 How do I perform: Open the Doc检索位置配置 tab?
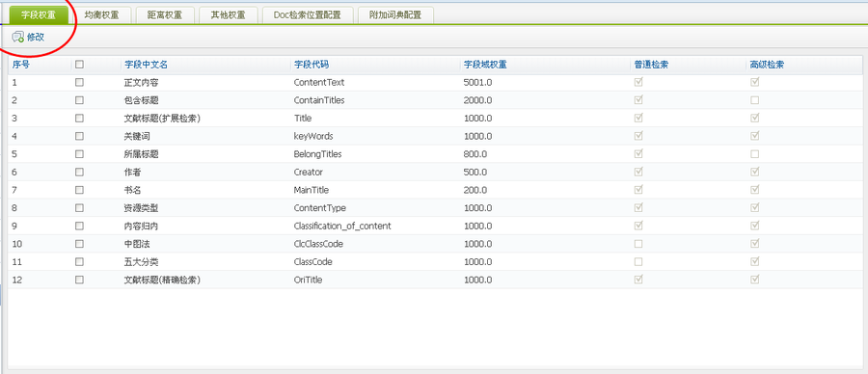[x=308, y=14]
